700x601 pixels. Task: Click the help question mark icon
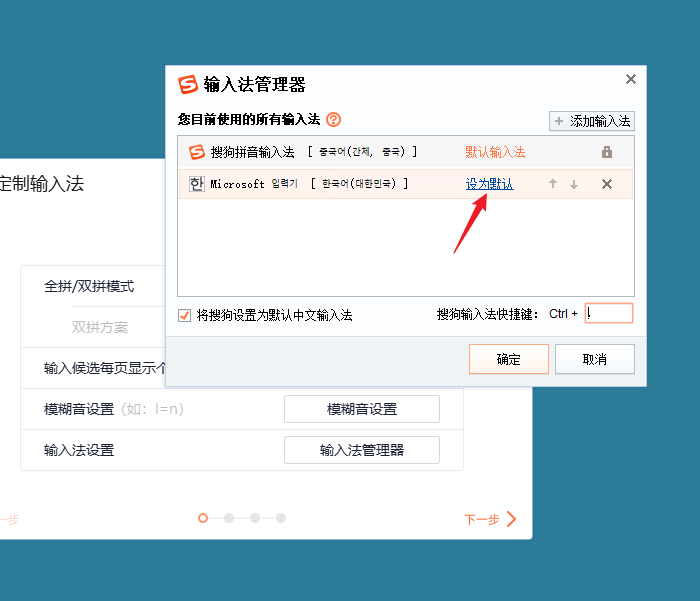tap(333, 120)
